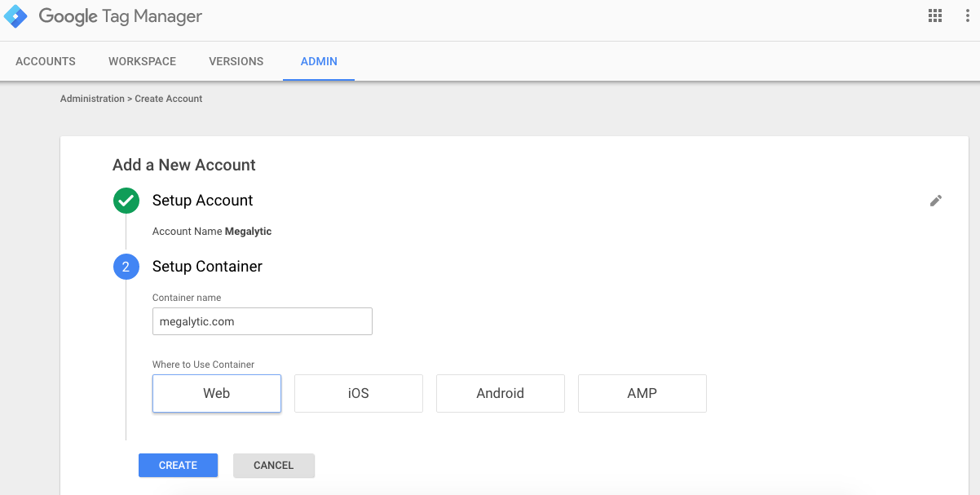980x495 pixels.
Task: Click the Where to Use Container label
Action: coord(204,365)
